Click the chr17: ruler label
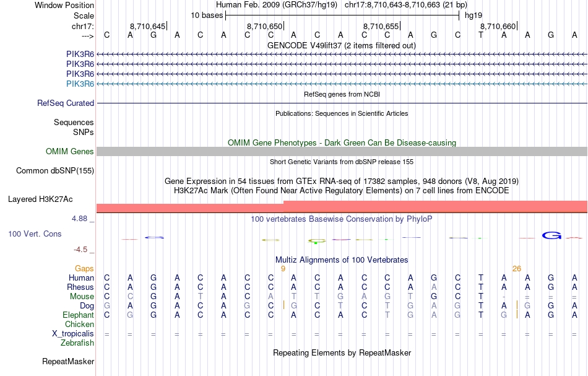The image size is (588, 376). point(82,26)
